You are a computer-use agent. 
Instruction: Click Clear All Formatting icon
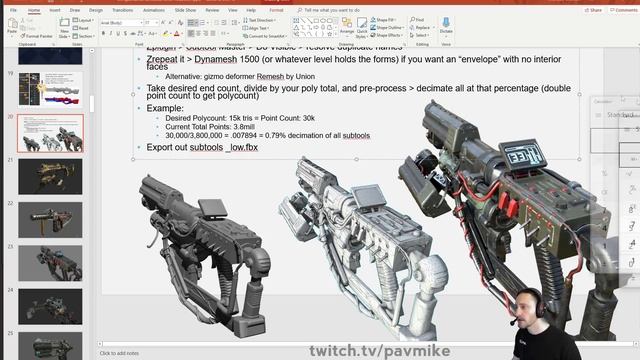click(180, 23)
